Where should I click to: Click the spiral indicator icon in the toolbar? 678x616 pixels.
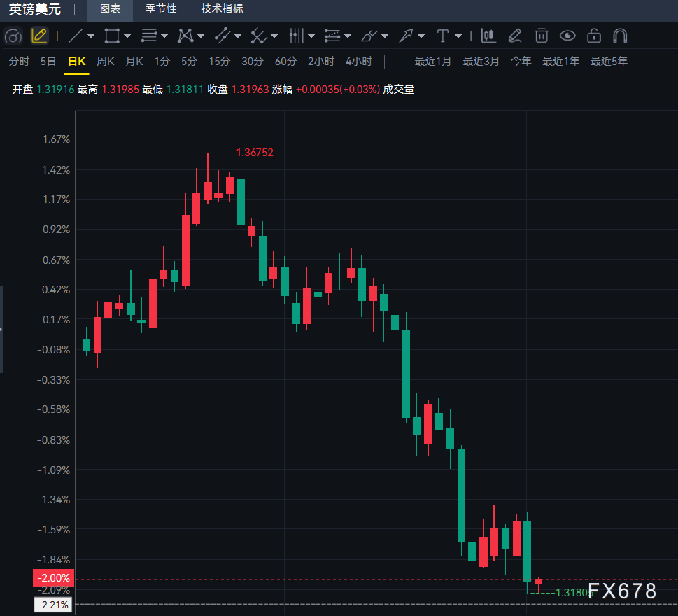pyautogui.click(x=13, y=36)
